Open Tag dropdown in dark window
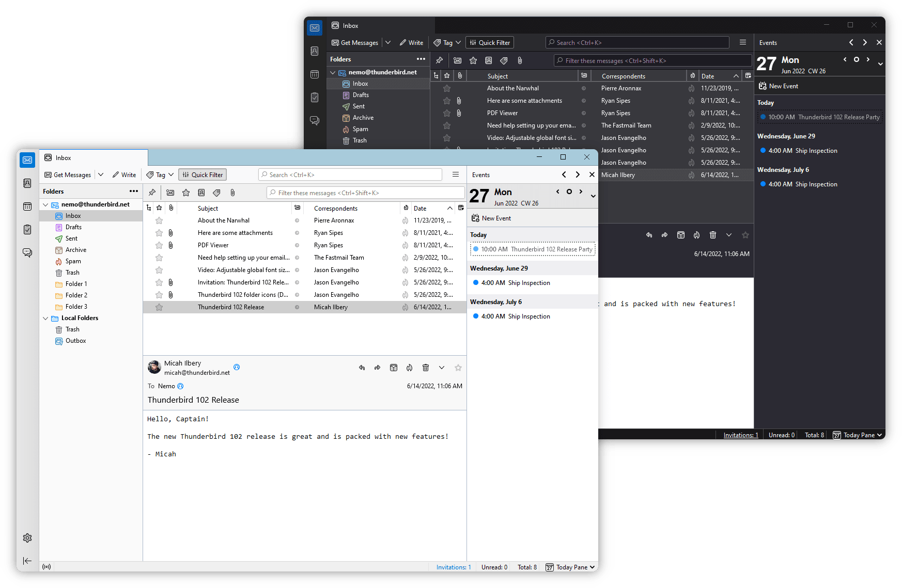Image resolution: width=902 pixels, height=588 pixels. point(447,42)
